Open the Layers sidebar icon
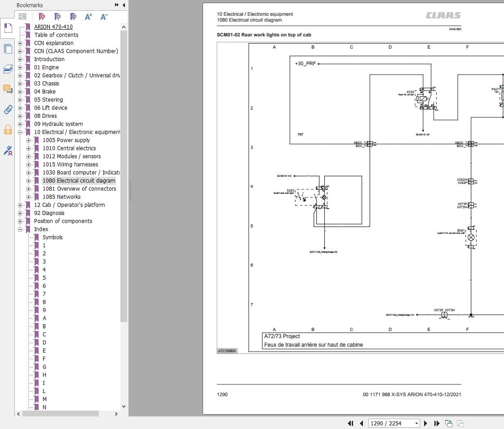Image resolution: width=504 pixels, height=429 pixels. [x=8, y=69]
